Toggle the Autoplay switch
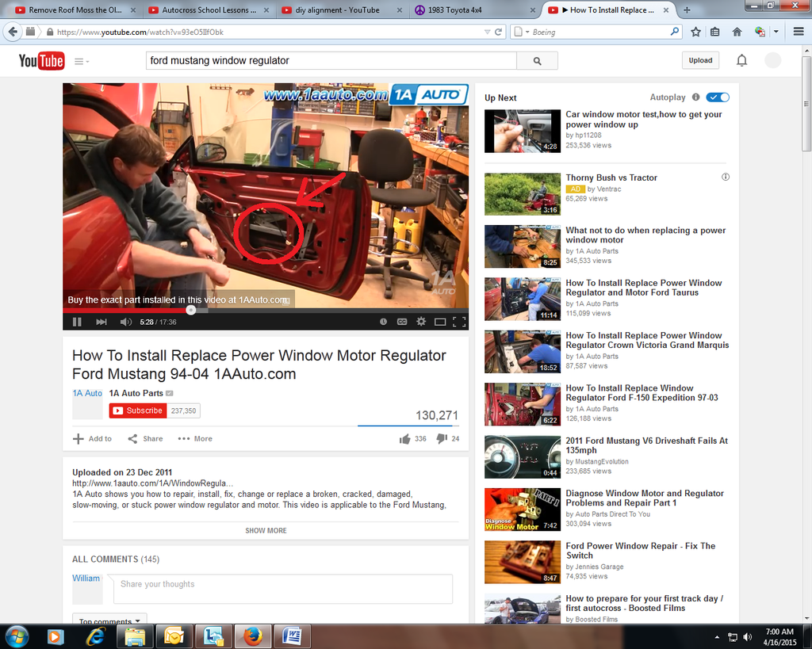The image size is (812, 649). coord(718,97)
